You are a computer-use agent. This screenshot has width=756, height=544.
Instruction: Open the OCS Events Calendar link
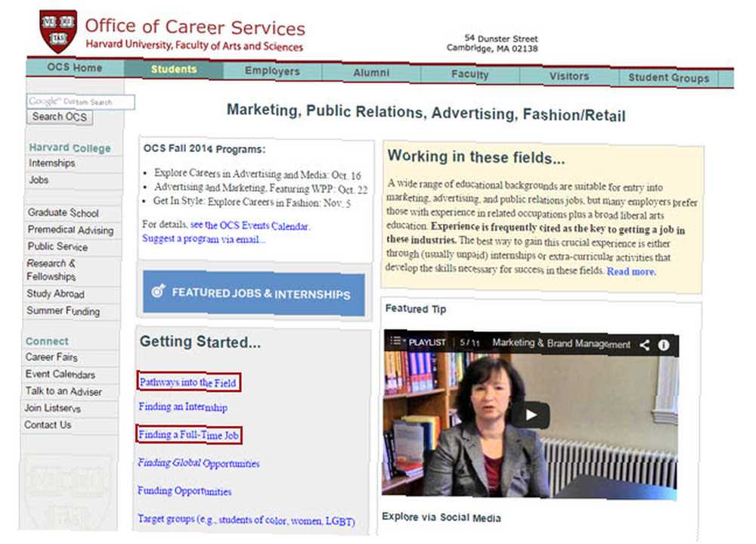[250, 225]
